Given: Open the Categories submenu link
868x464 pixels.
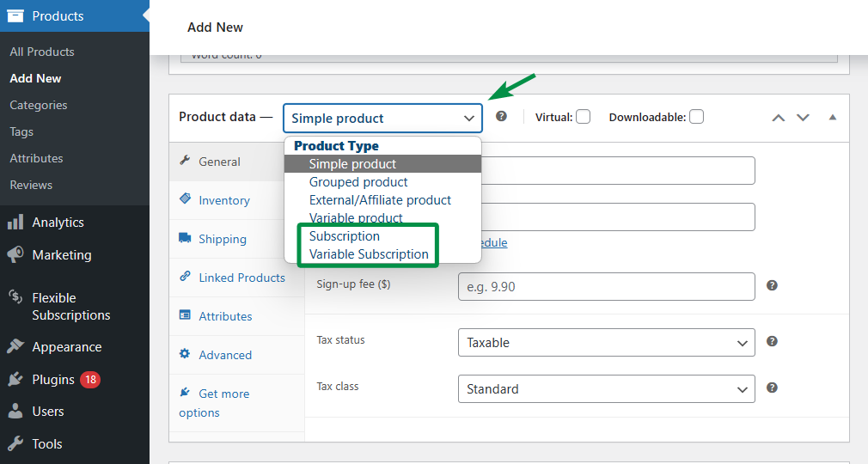Looking at the screenshot, I should (x=39, y=105).
